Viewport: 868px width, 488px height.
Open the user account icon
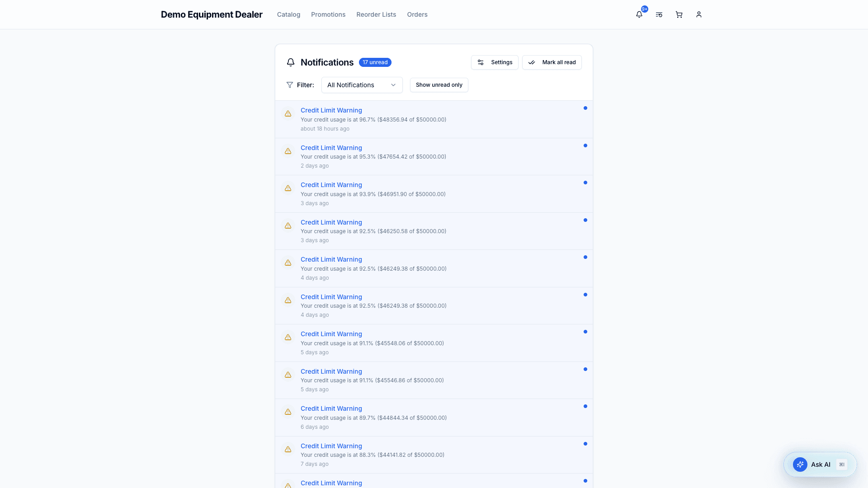coord(698,14)
